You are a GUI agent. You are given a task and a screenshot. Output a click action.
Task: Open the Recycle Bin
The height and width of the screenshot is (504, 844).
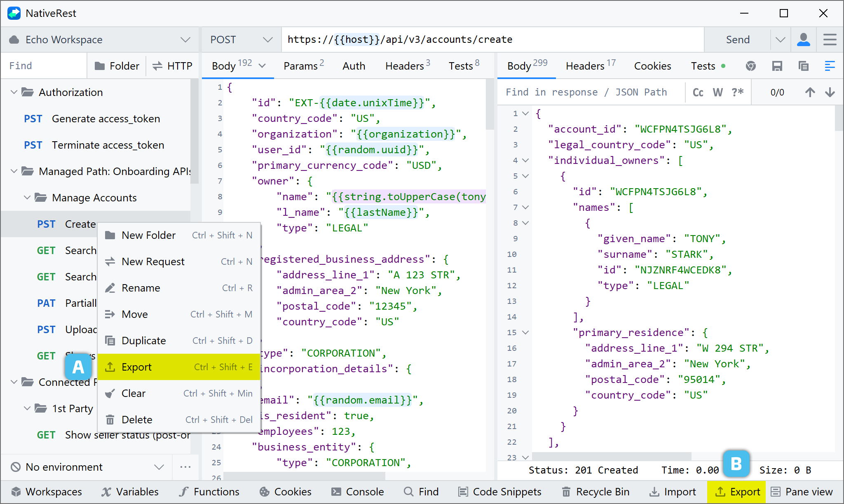point(595,491)
